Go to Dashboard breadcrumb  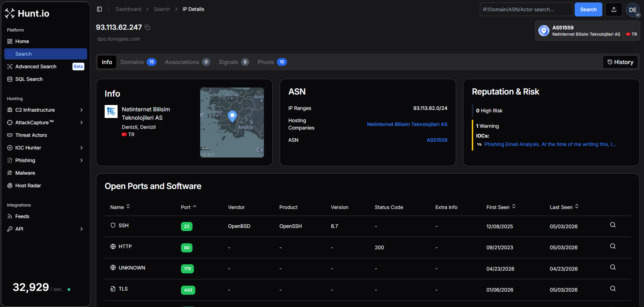128,9
